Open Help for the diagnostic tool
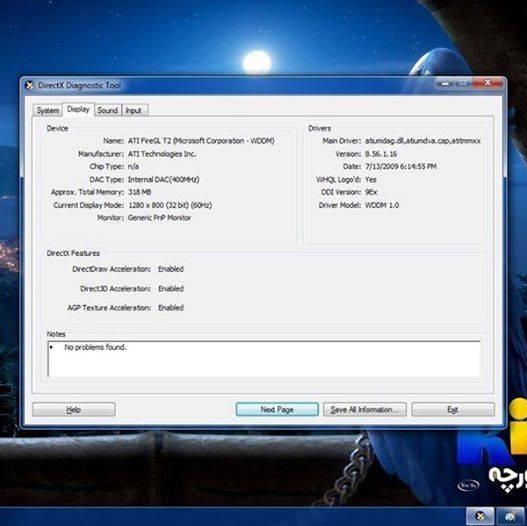 pos(74,409)
